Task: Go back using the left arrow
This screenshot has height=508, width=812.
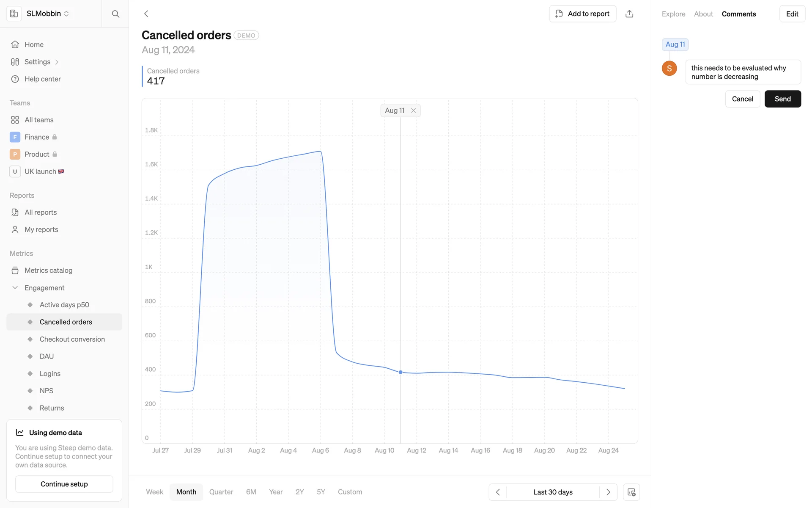Action: click(146, 14)
